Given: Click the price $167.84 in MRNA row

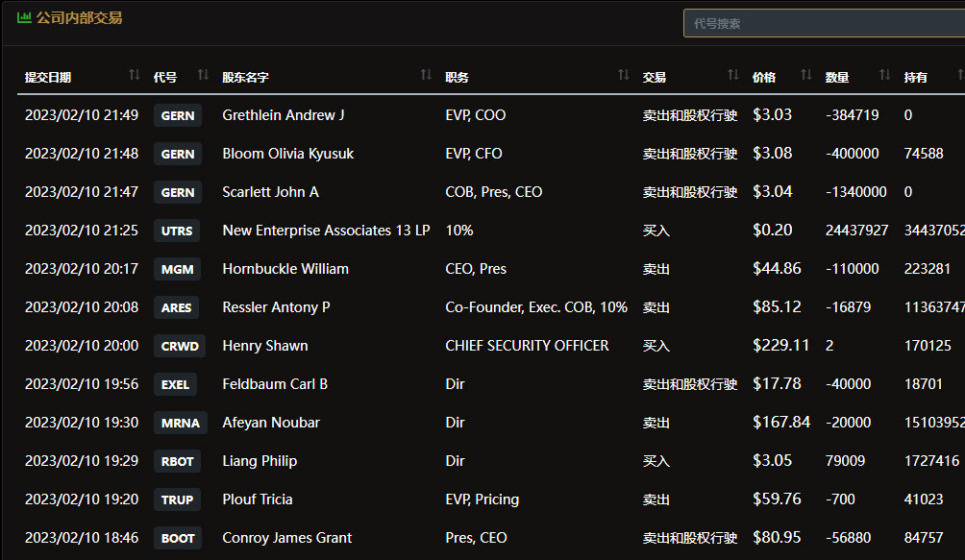Looking at the screenshot, I should point(781,423).
